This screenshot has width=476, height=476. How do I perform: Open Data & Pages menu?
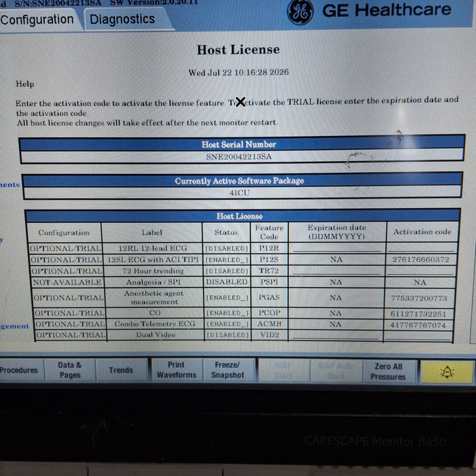[x=70, y=370]
